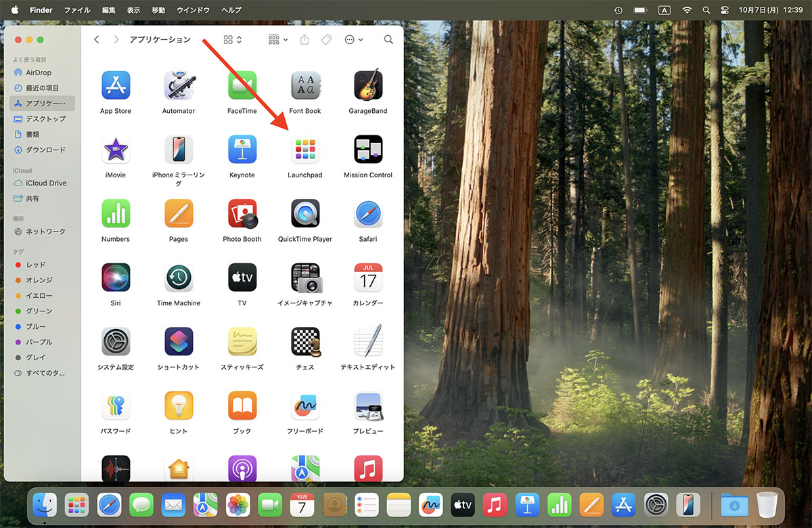
Task: Click the Finder window search icon
Action: pyautogui.click(x=388, y=40)
